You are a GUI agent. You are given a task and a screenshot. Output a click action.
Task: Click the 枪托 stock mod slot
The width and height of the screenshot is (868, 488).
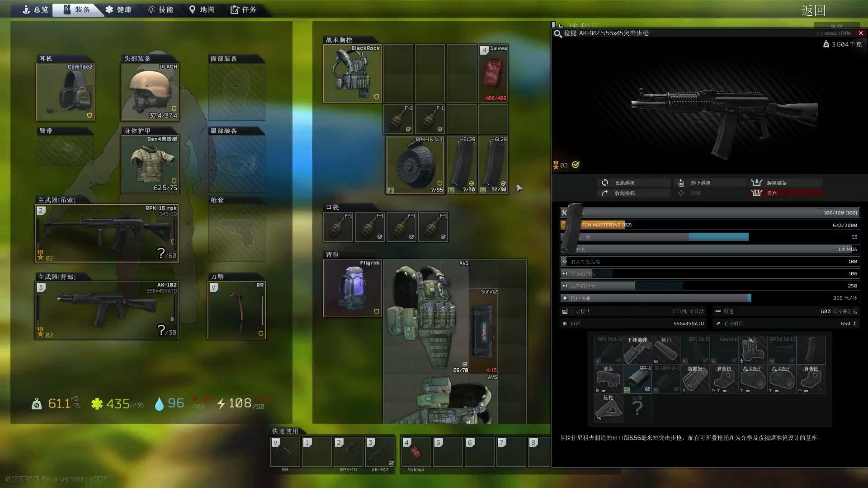[609, 408]
